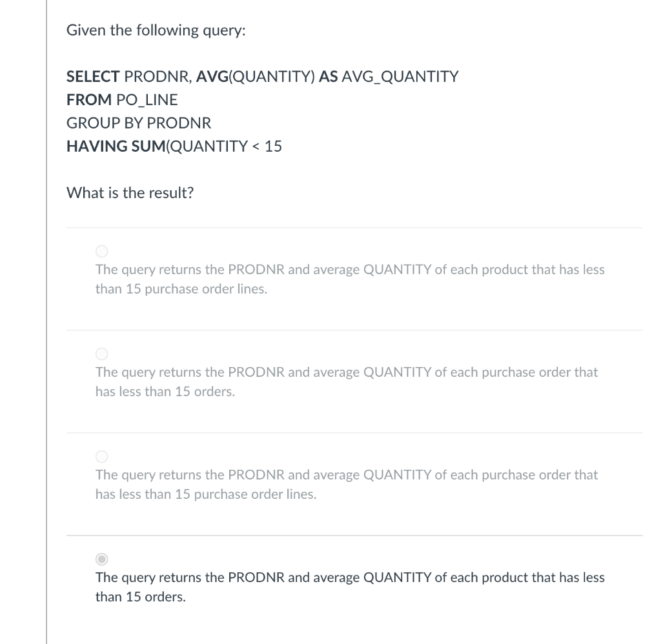Click the vertical line on the left edge
Image resolution: width=661 pixels, height=644 pixels.
point(46,323)
